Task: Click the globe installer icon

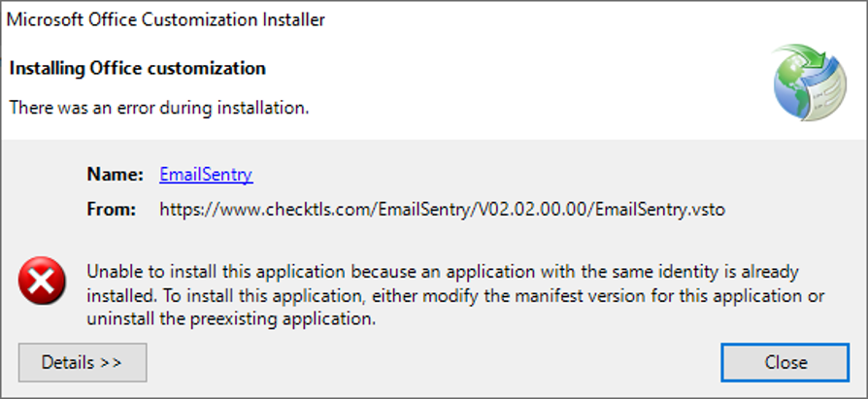Action: (x=810, y=82)
